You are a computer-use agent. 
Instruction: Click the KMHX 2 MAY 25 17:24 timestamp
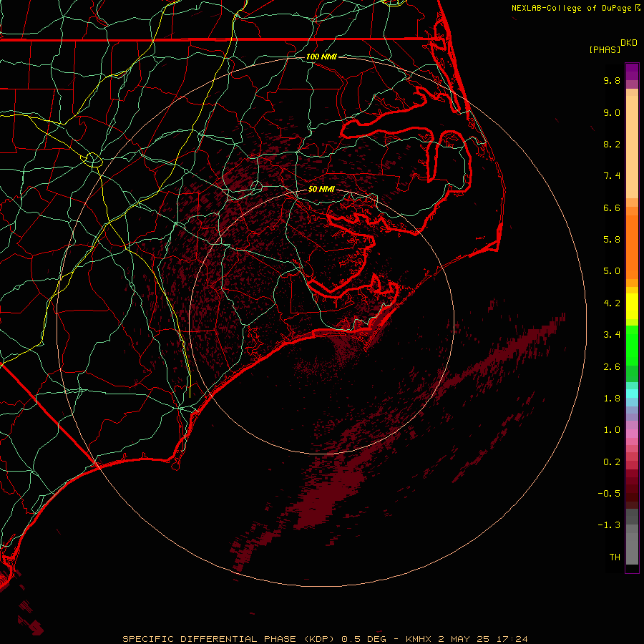pos(467,639)
